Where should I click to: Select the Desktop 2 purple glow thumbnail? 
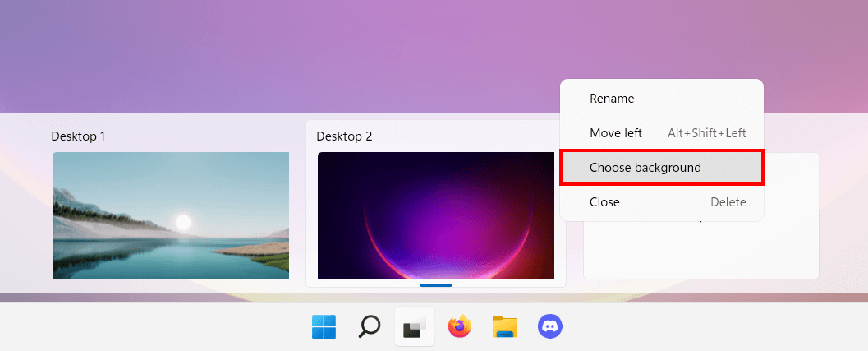(x=436, y=215)
